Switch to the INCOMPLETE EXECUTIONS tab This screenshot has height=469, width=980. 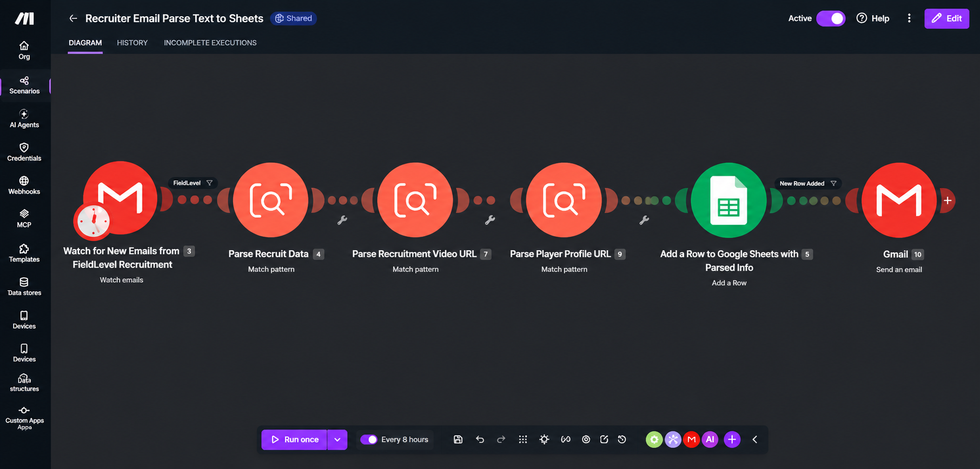[210, 43]
